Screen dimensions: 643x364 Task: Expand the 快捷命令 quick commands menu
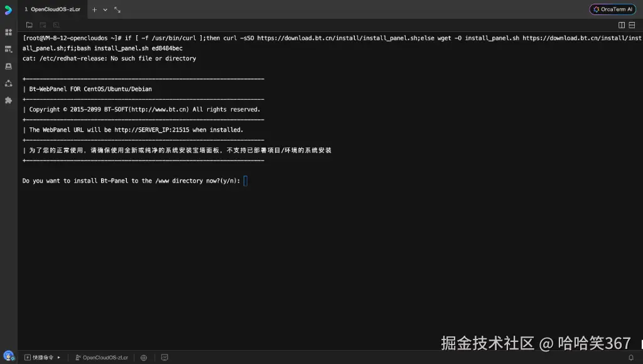[x=42, y=358]
